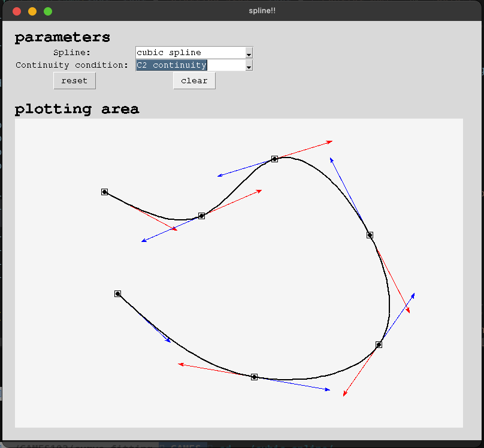Select the curve's lower-left end control point
The width and height of the screenshot is (484, 448).
[x=118, y=293]
